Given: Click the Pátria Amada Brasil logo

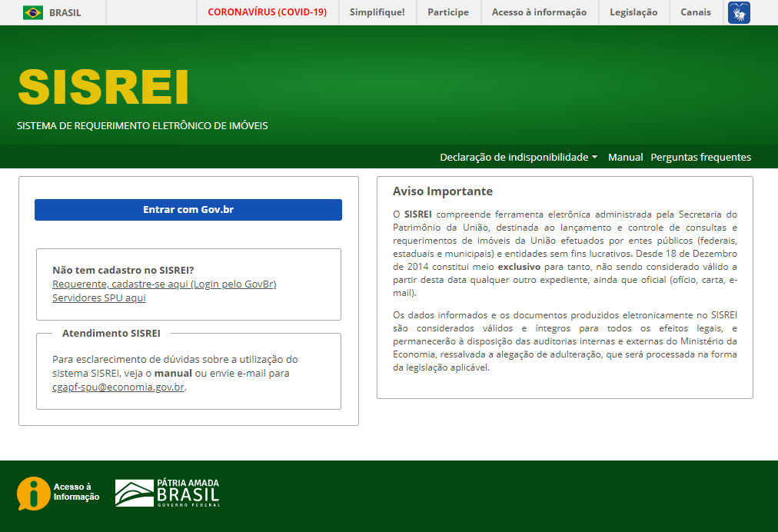Looking at the screenshot, I should point(168,492).
